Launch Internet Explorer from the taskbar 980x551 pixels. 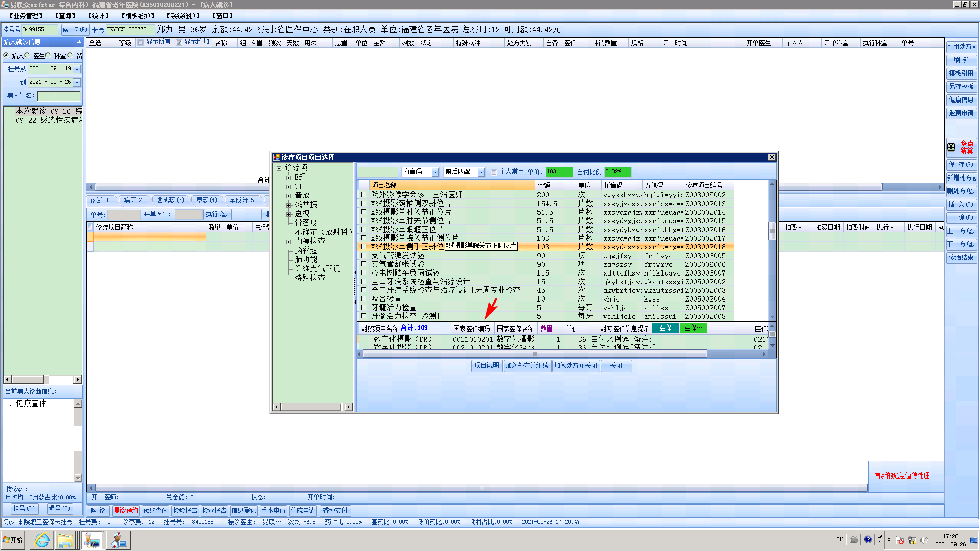pos(42,540)
